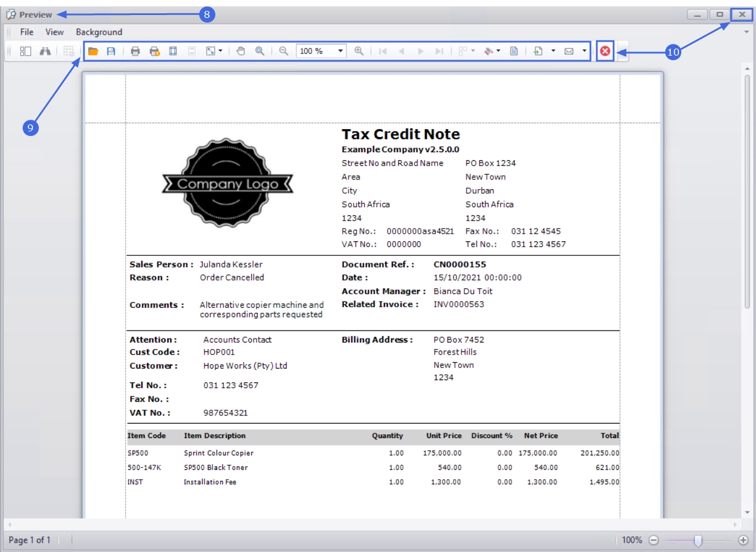
Task: Click the vertical scrollbar up arrow
Action: [747, 68]
